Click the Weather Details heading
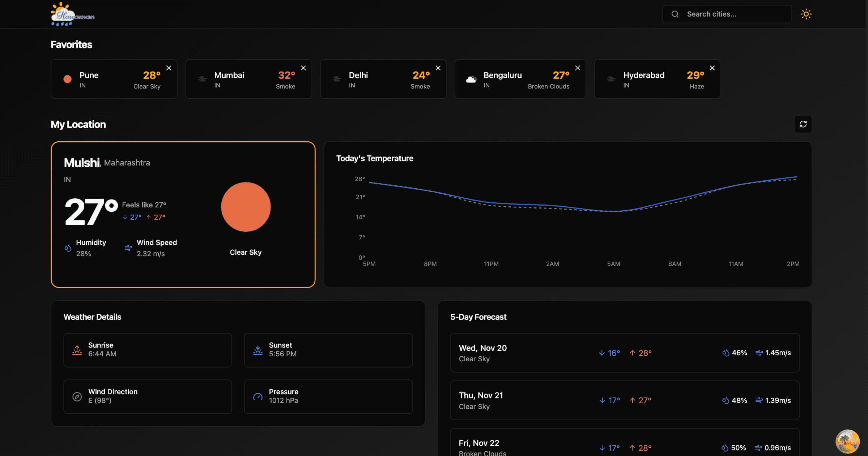 pyautogui.click(x=92, y=317)
